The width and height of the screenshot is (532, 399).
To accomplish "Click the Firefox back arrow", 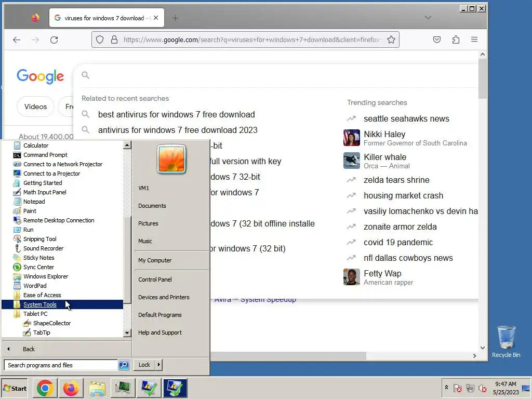I will pos(17,39).
